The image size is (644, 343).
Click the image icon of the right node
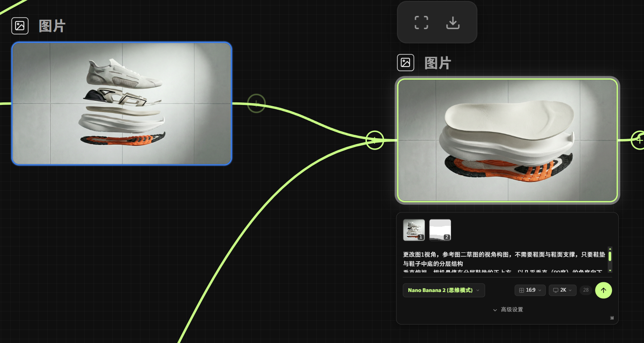pos(405,63)
